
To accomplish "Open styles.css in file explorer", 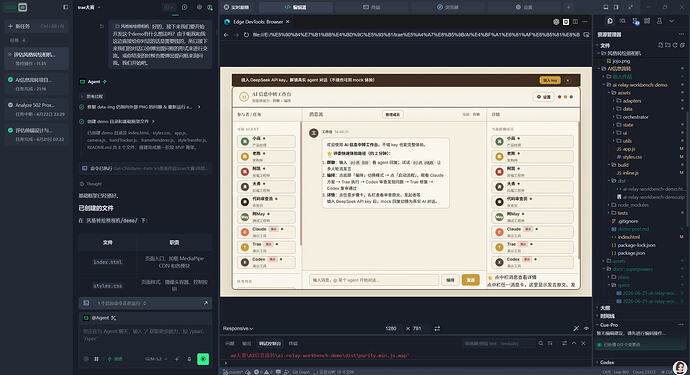I will click(x=632, y=157).
